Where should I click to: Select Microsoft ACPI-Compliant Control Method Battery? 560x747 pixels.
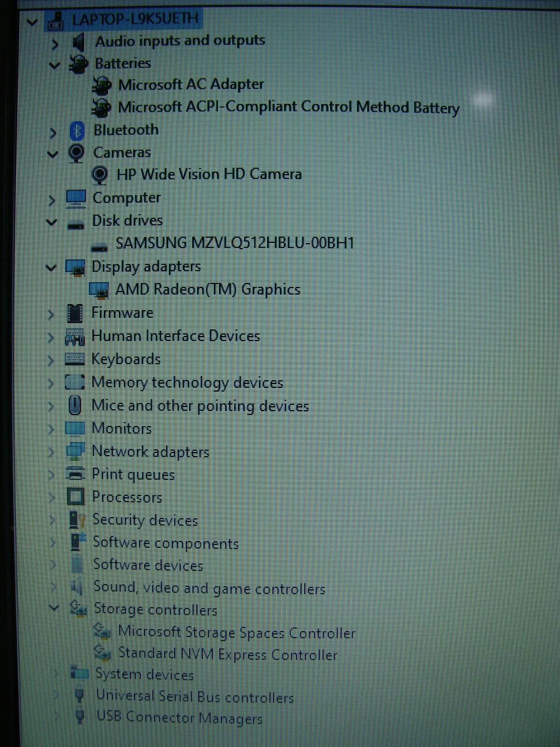pos(289,107)
